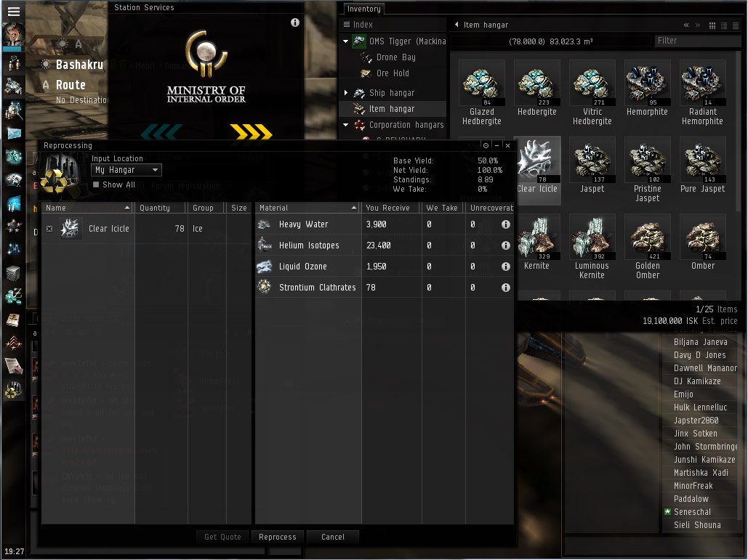This screenshot has height=560, width=748.
Task: Select Radiant Hemorphite stack
Action: click(703, 93)
